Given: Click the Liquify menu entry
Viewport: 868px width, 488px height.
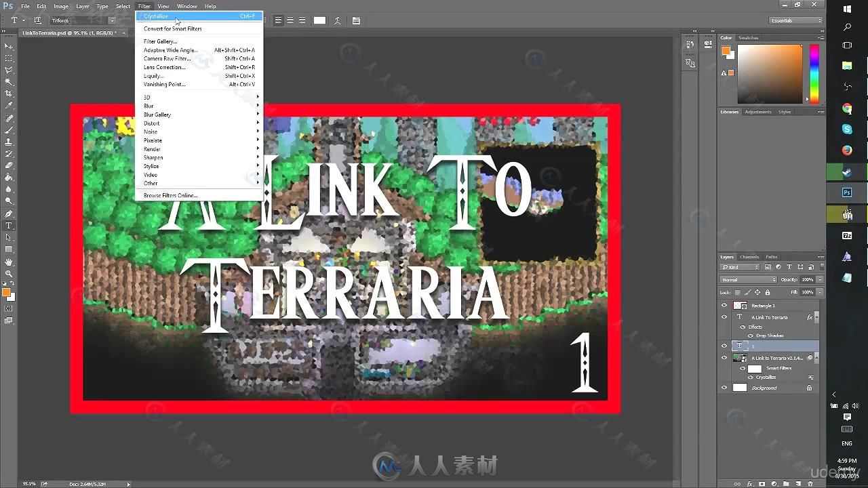Looking at the screenshot, I should (200, 76).
